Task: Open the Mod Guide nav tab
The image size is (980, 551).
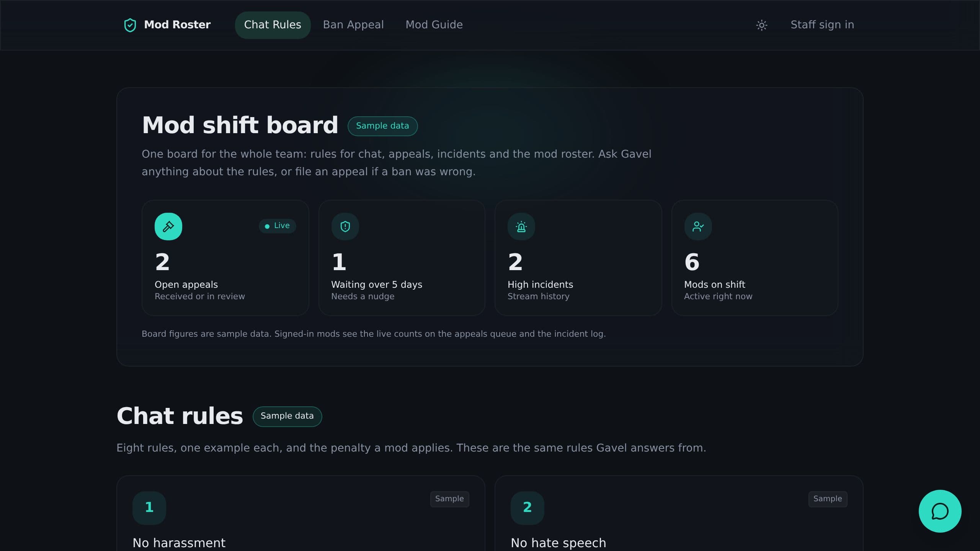Action: 434,25
